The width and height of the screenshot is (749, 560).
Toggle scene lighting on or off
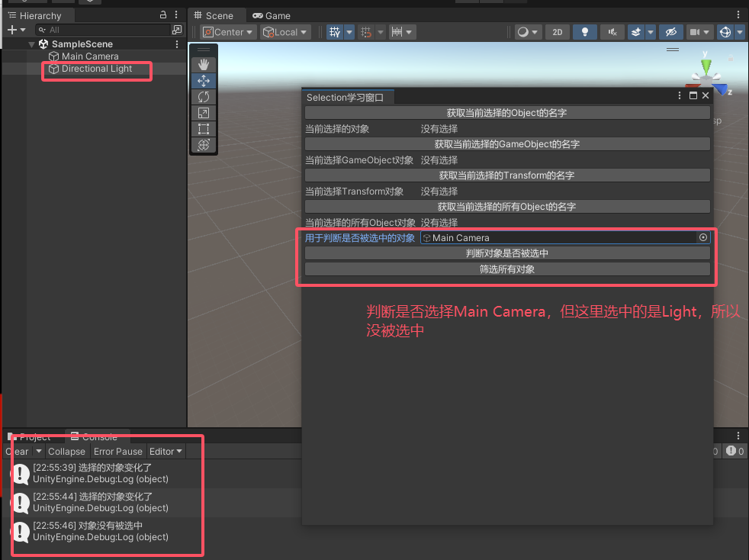point(584,32)
